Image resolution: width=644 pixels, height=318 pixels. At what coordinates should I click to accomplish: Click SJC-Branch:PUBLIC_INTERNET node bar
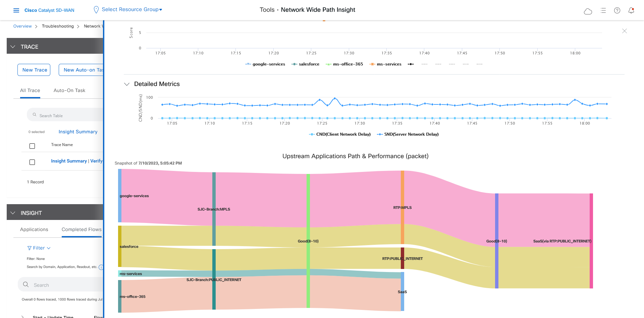214,279
